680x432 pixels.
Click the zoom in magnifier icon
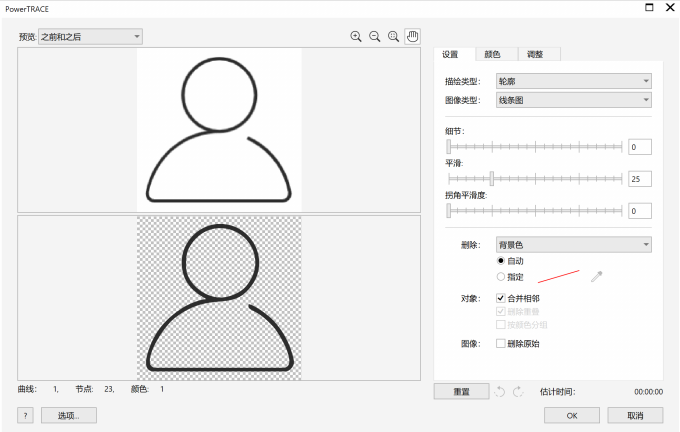(356, 36)
